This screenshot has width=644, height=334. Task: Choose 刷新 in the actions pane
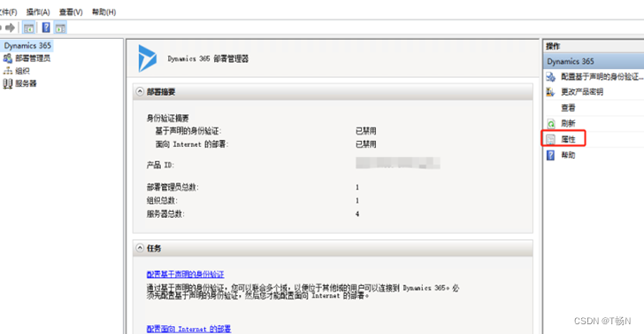click(x=568, y=123)
